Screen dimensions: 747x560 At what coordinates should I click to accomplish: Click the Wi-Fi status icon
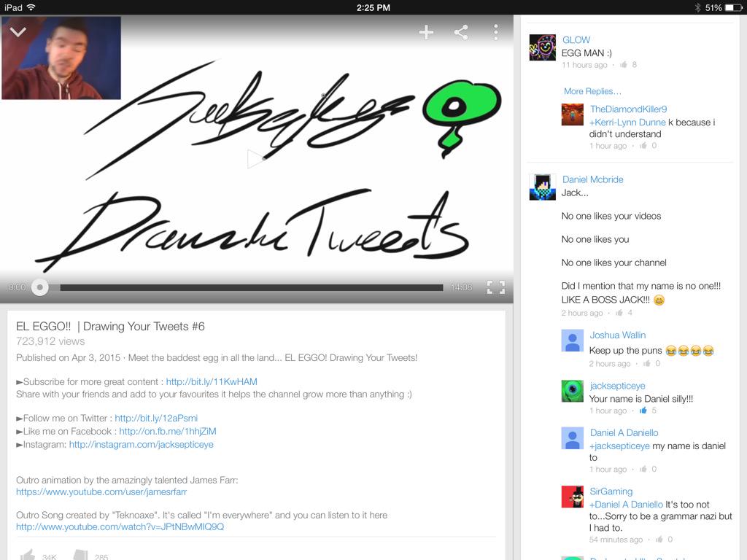[31, 7]
